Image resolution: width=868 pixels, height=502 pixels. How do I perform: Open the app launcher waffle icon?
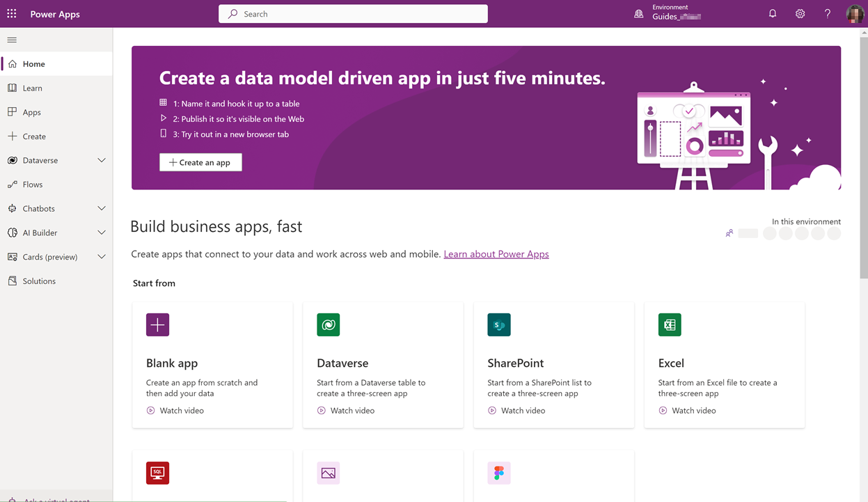coord(12,14)
